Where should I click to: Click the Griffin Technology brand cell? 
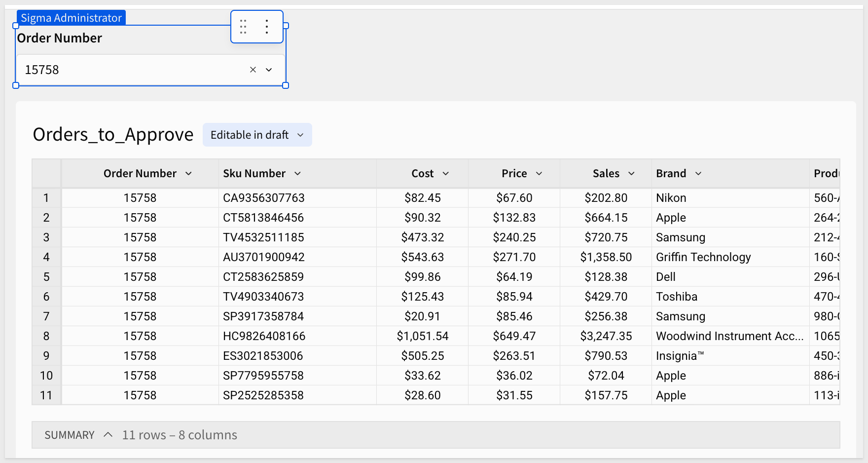703,257
